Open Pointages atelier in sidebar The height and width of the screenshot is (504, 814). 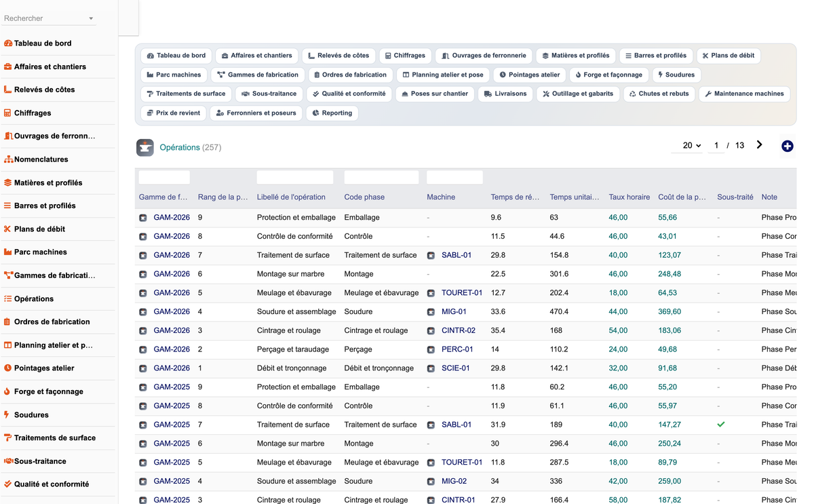coord(44,368)
